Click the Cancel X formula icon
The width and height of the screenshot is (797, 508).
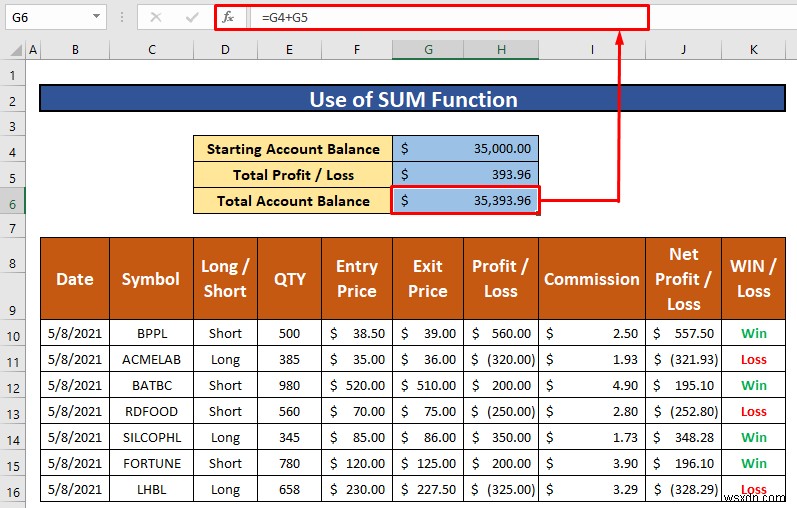pos(156,17)
